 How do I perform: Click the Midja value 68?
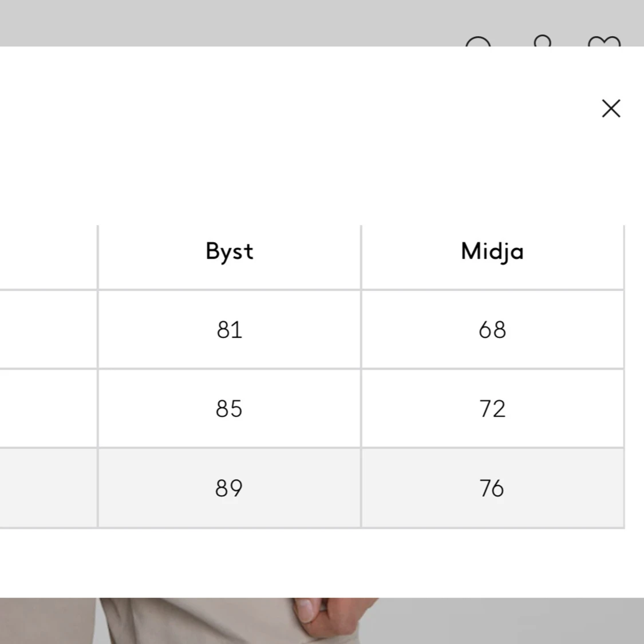click(492, 330)
